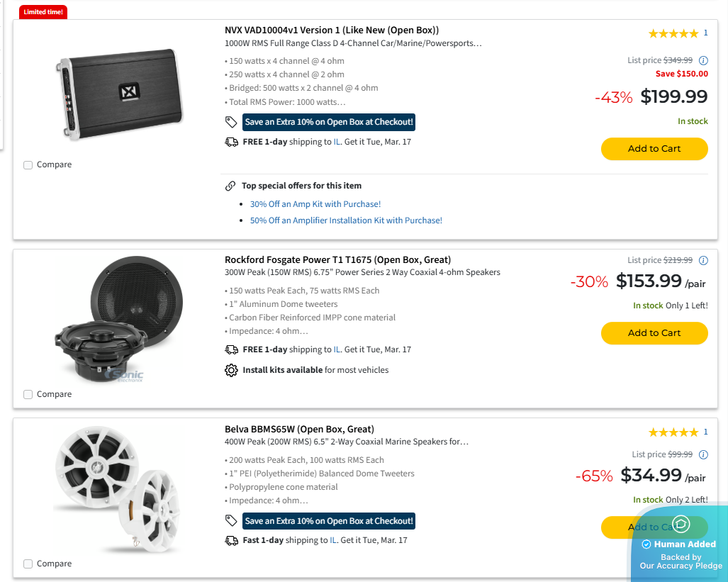Check Compare box for NVX amplifier

coord(28,165)
